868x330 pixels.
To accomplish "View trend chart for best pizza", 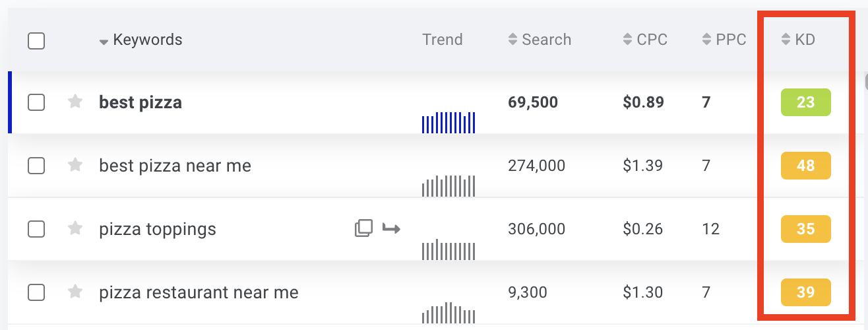I will [x=449, y=122].
